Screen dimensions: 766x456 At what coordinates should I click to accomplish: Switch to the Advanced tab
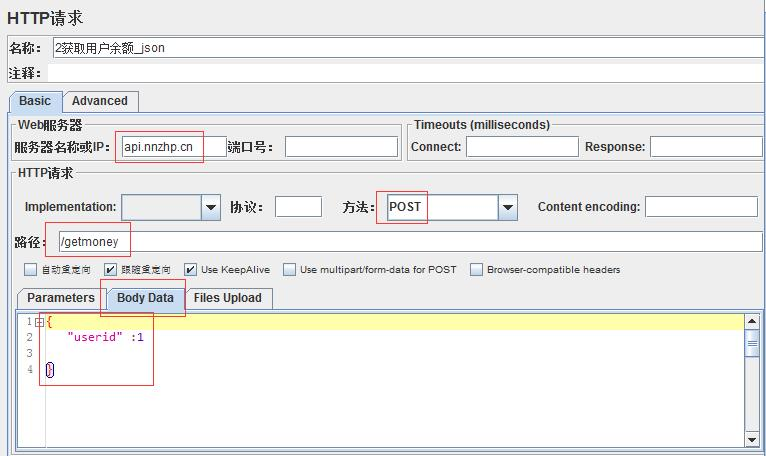(100, 101)
